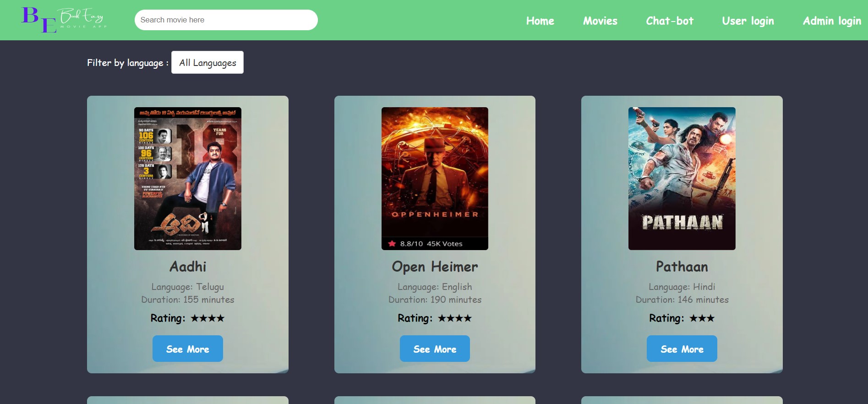Click Duration: 146 minutes text
Viewport: 868px width, 404px height.
coord(682,300)
